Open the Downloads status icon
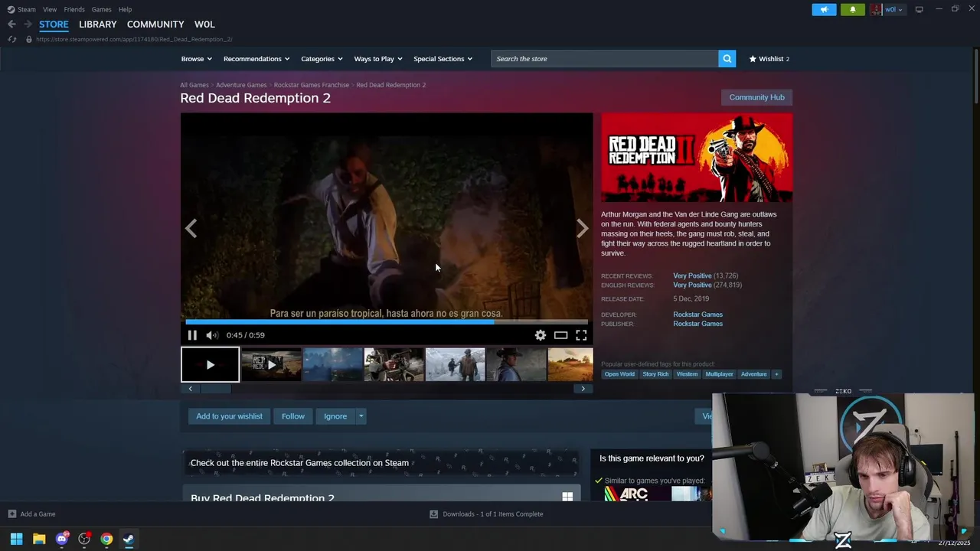Image resolution: width=980 pixels, height=551 pixels. point(433,514)
